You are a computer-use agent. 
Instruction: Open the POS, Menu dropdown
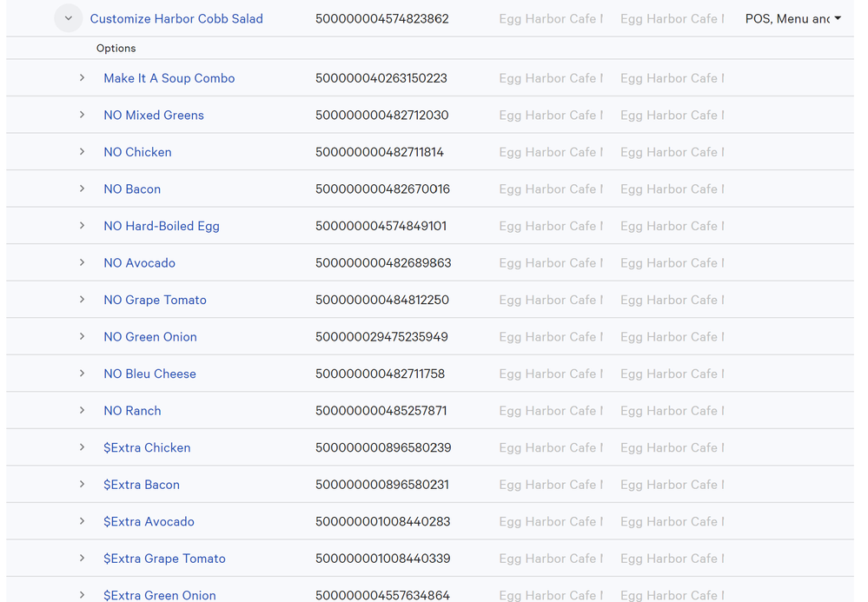coord(792,18)
